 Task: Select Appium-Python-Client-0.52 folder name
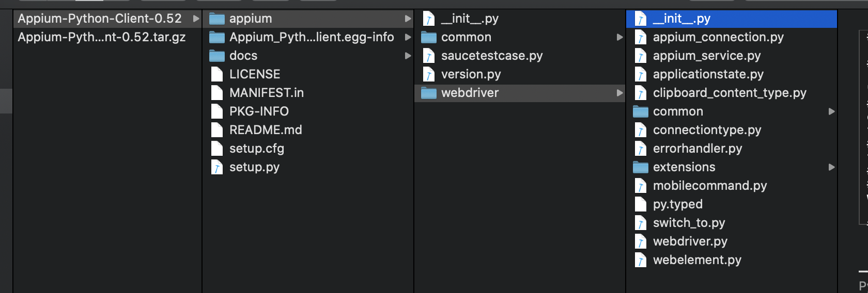pyautogui.click(x=100, y=19)
